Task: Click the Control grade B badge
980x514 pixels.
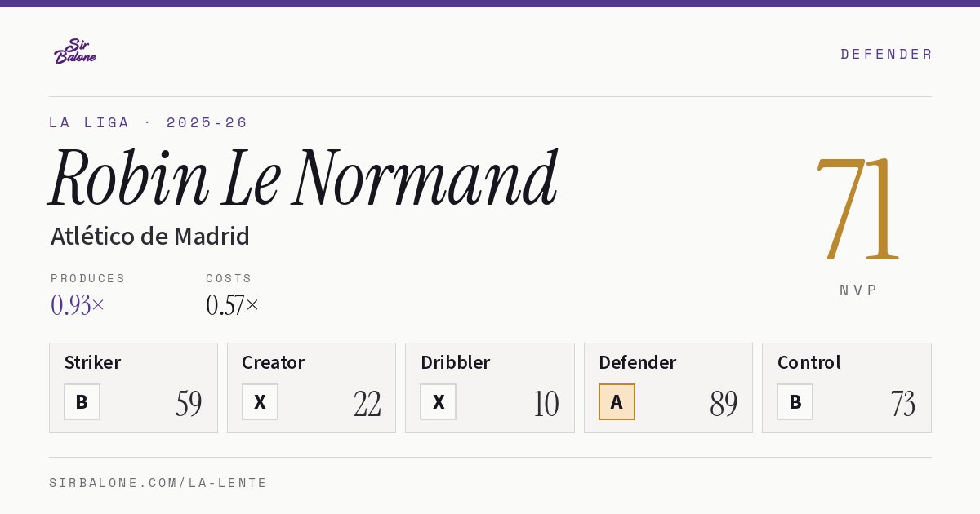Action: point(795,401)
